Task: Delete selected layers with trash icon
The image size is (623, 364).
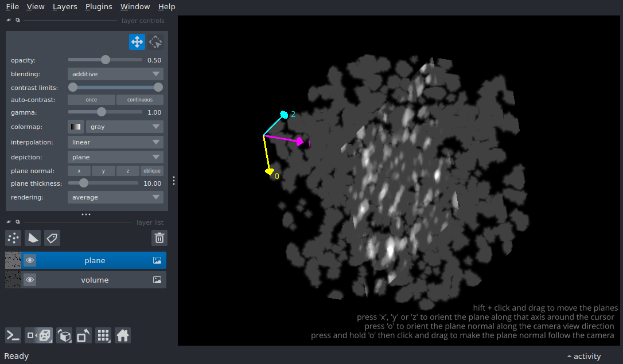Action: tap(159, 238)
